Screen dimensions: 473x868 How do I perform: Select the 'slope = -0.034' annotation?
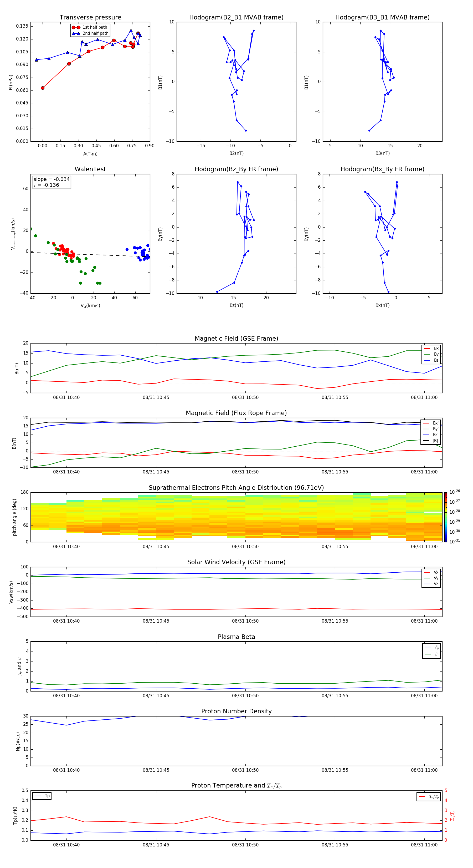[x=52, y=179]
